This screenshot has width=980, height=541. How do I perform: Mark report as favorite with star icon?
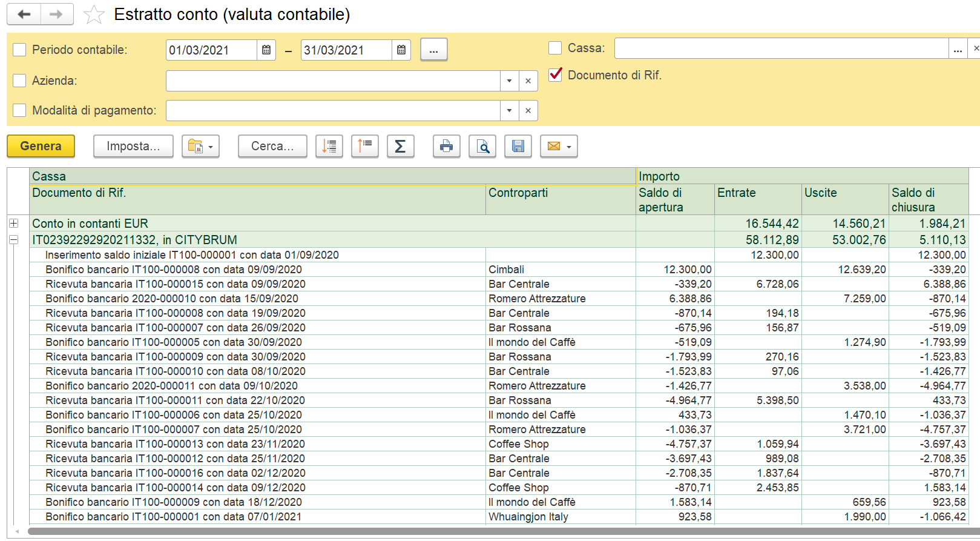94,15
